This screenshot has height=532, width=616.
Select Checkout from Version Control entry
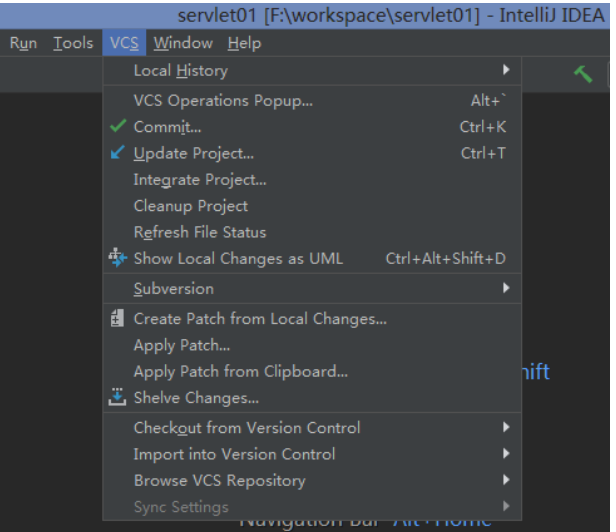(x=312, y=427)
